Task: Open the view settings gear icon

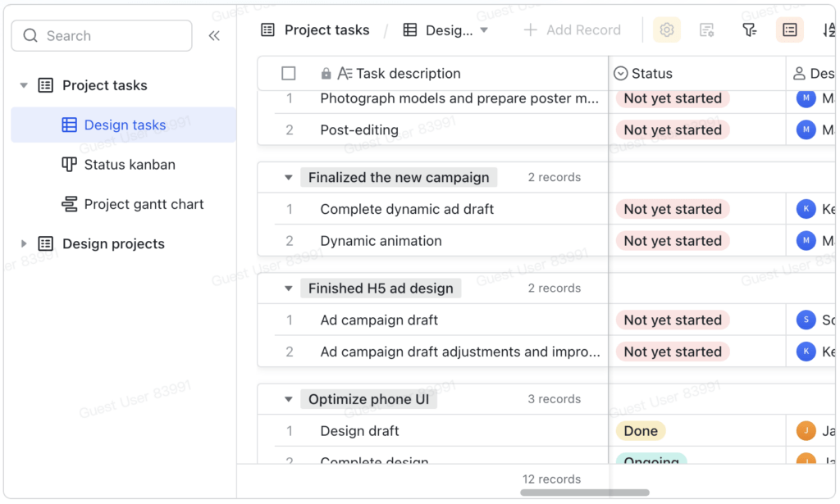Action: (x=667, y=30)
